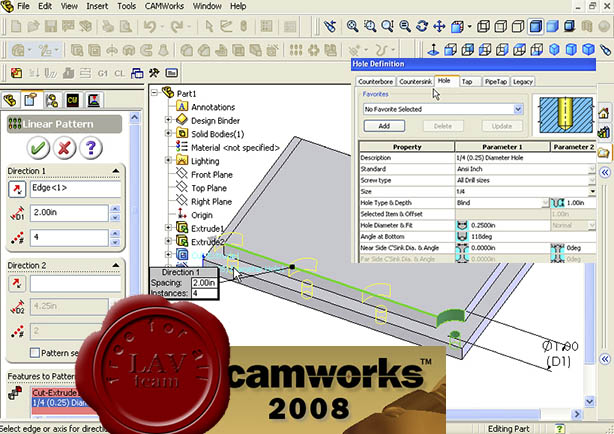Expand the Lighting node
Screen dimensions: 614x434
[168, 160]
